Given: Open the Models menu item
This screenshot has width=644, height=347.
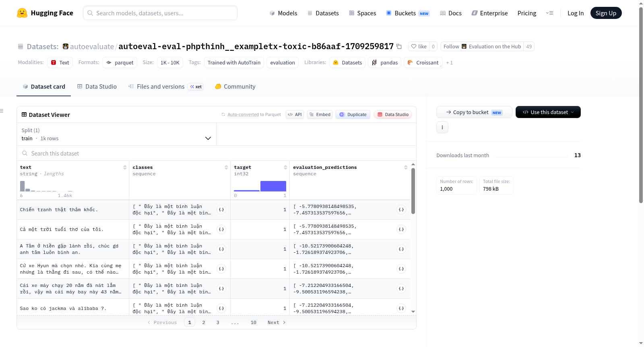Looking at the screenshot, I should [x=283, y=13].
